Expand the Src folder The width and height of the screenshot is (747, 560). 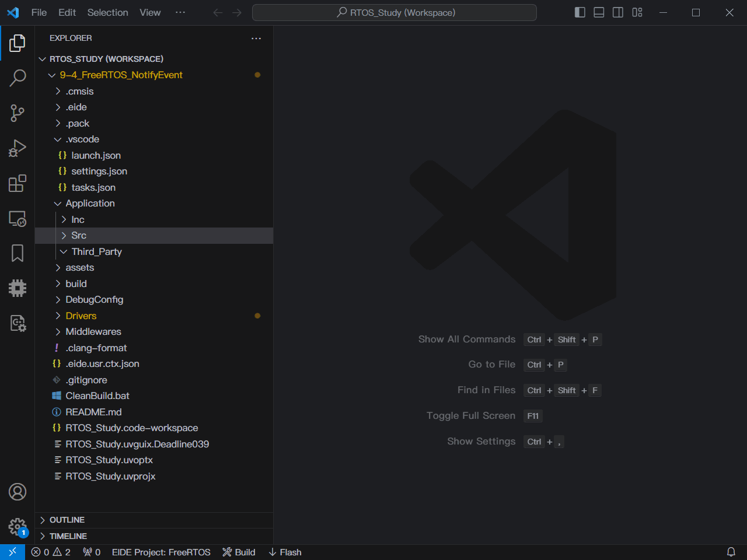(x=79, y=236)
